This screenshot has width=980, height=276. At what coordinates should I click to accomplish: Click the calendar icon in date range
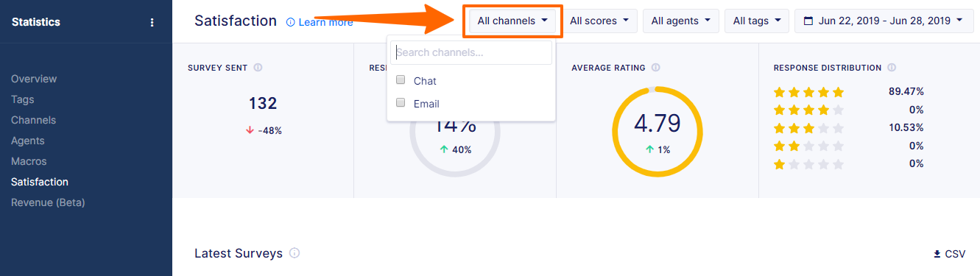coord(808,21)
